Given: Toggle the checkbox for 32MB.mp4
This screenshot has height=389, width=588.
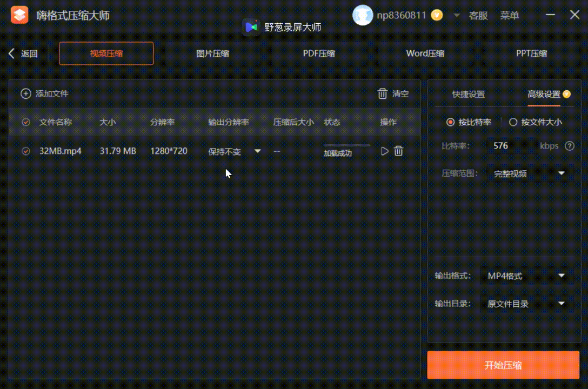Looking at the screenshot, I should tap(26, 151).
